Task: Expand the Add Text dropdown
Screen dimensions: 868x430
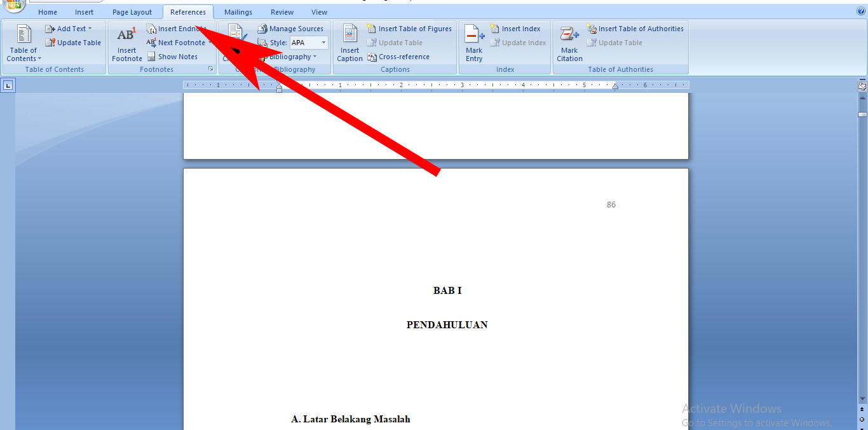Action: pos(69,29)
